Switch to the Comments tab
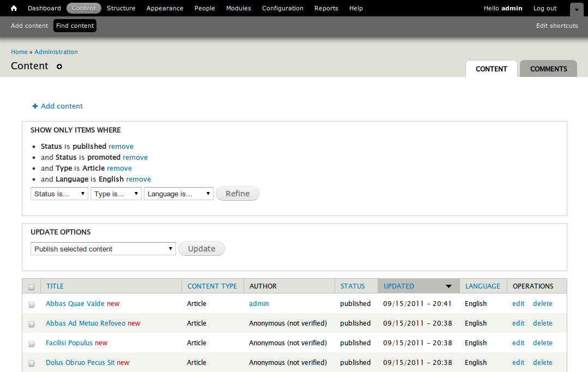Viewport: 588px width, 372px height. point(548,69)
